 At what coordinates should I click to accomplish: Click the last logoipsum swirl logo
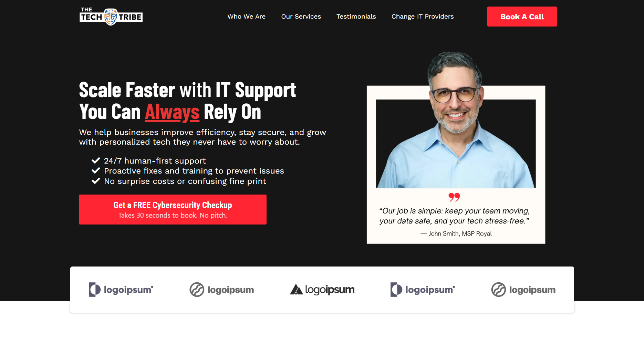click(523, 290)
